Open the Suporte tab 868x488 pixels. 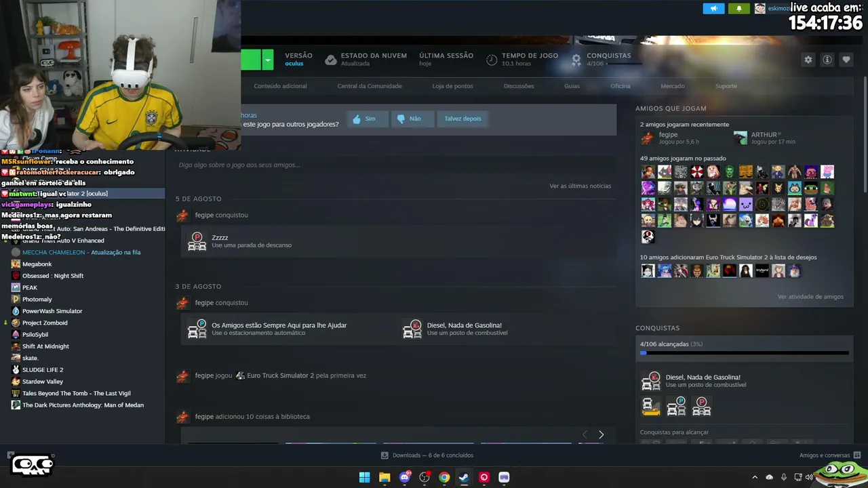726,86
